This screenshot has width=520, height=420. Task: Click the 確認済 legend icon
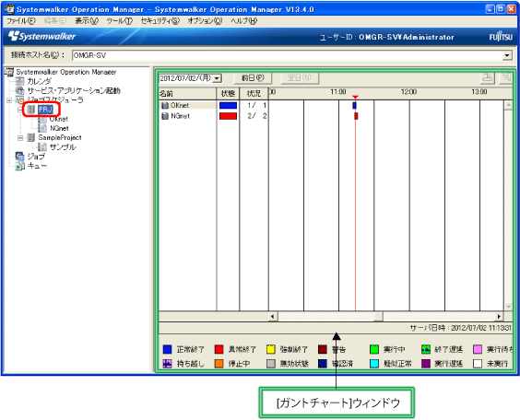(x=323, y=364)
